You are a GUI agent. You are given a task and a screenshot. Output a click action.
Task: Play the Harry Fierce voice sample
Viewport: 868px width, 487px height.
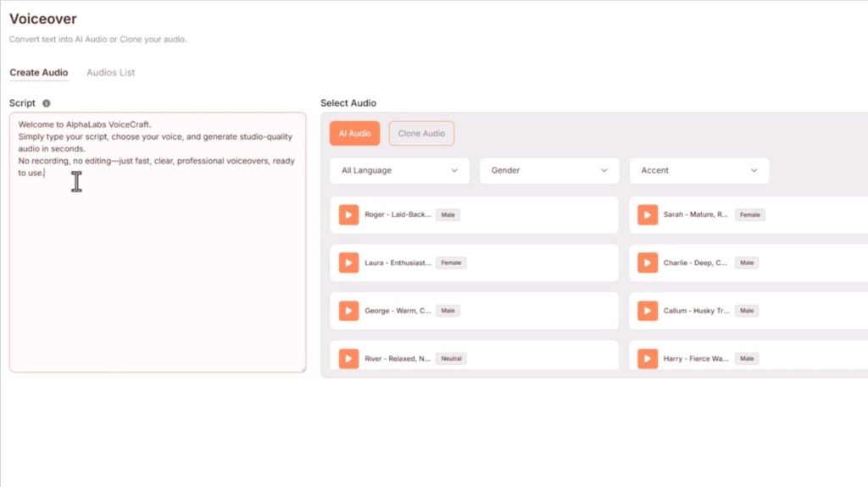coord(648,358)
